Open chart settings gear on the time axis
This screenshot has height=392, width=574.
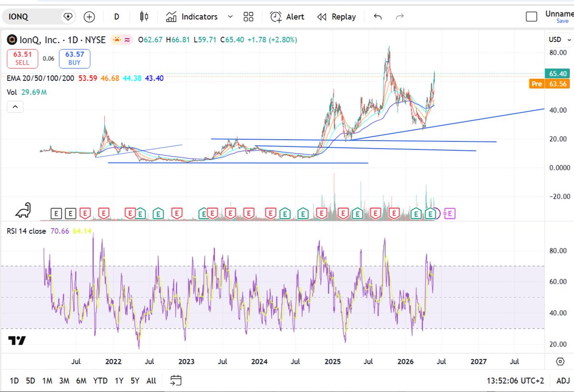coord(560,361)
